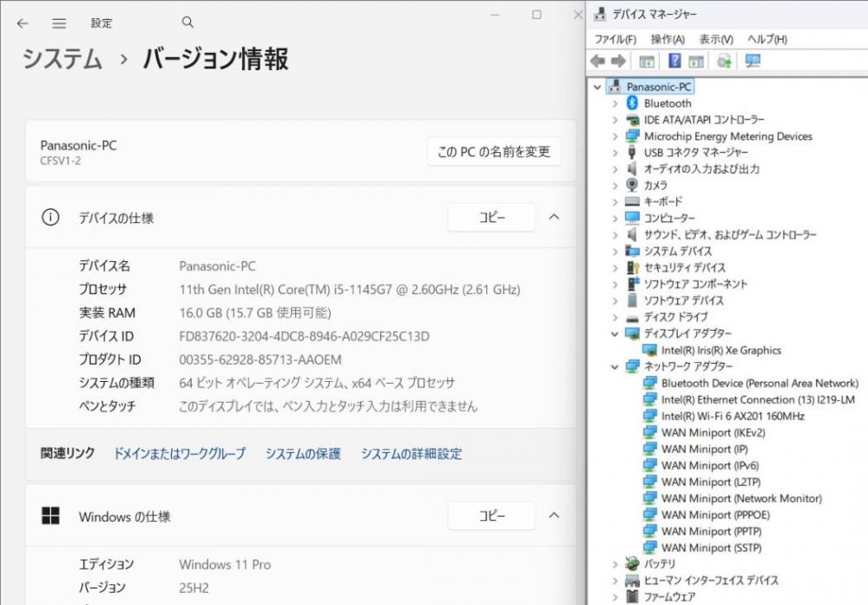The image size is (868, 605).
Task: Select Intel(R) Ethernet Connection (13) I219-LM
Action: [x=758, y=399]
